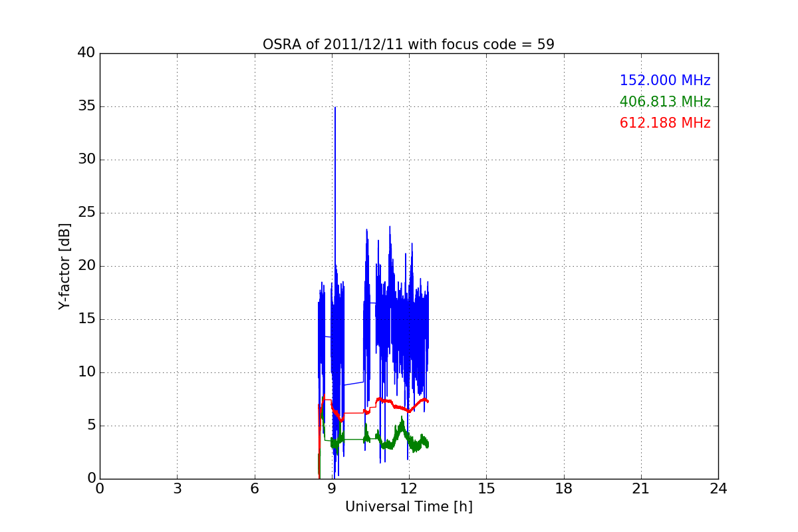Click the x-axis tick label '21'
The height and width of the screenshot is (532, 798).
(641, 489)
